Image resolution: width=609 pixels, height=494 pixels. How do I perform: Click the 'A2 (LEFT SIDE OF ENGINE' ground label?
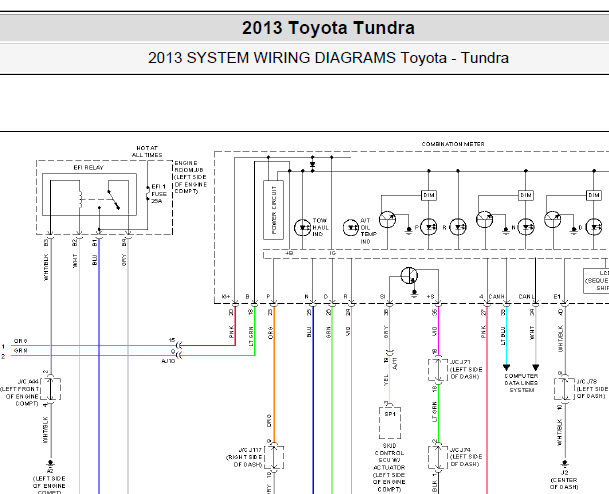pos(49,482)
